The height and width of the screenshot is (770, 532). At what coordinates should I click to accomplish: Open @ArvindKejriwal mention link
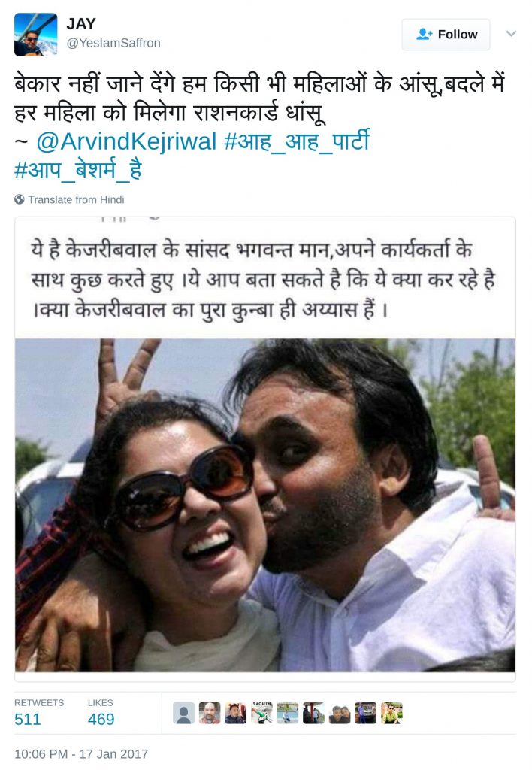click(x=126, y=141)
